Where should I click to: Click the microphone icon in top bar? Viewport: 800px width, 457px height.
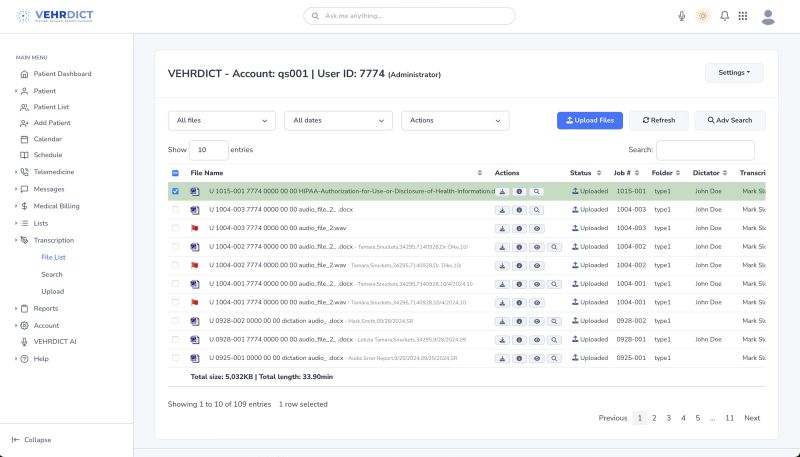coord(682,16)
